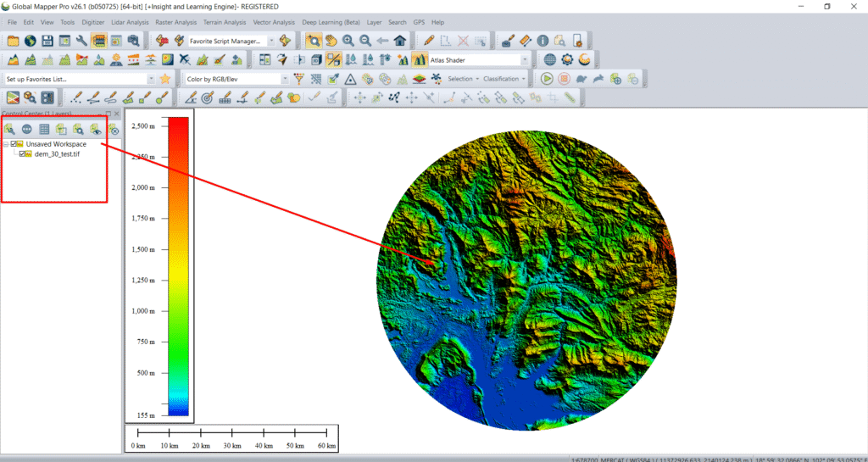Open the Tools menu
Viewport: 868px width, 462px height.
(68, 22)
